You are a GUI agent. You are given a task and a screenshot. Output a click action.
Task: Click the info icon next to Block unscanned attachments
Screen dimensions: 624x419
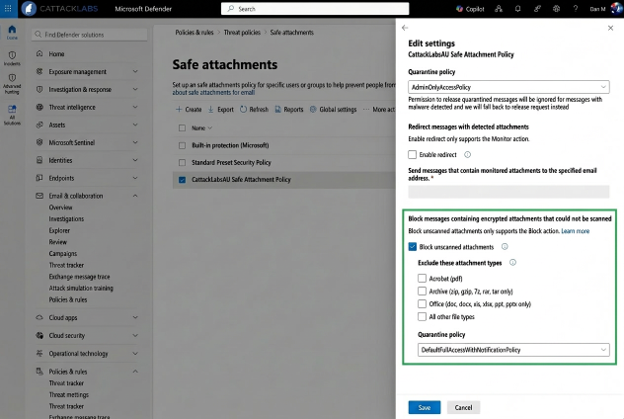click(x=505, y=247)
